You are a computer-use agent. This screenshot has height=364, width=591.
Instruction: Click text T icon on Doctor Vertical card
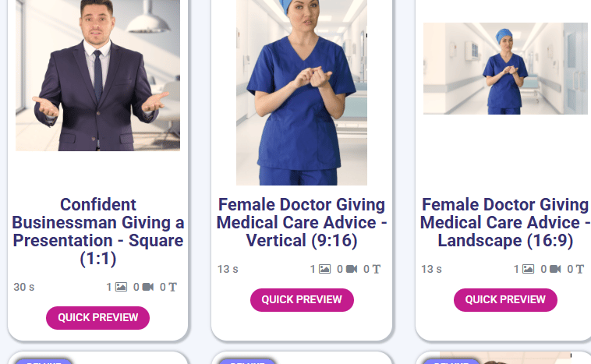click(x=376, y=269)
